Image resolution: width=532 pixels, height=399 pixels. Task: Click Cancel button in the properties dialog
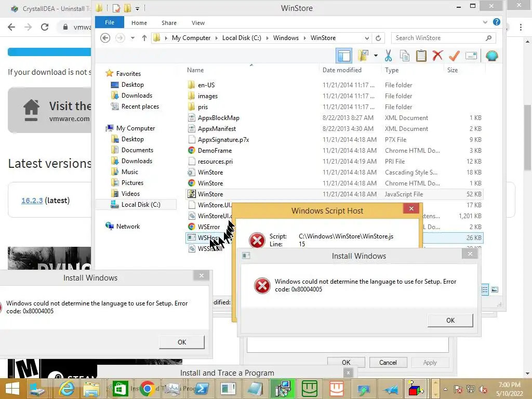point(388,362)
